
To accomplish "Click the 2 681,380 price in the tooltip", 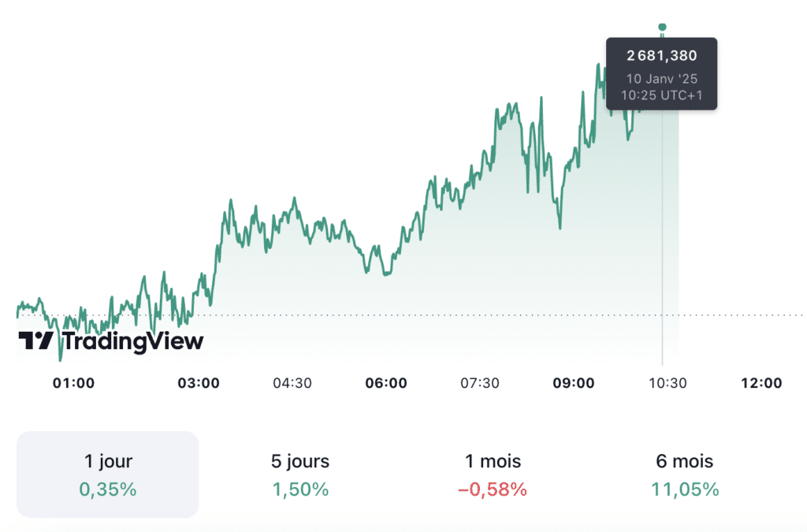I will 661,55.
